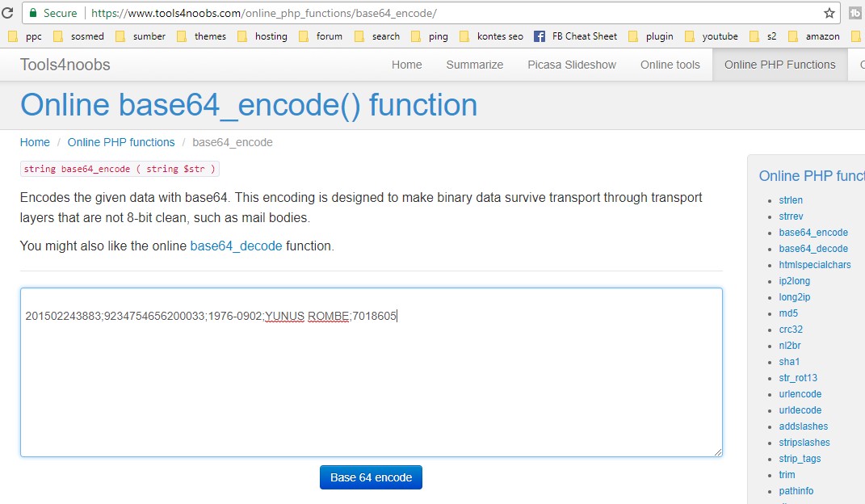Open urlencode in the sidebar list
This screenshot has height=504, width=865.
click(x=800, y=393)
